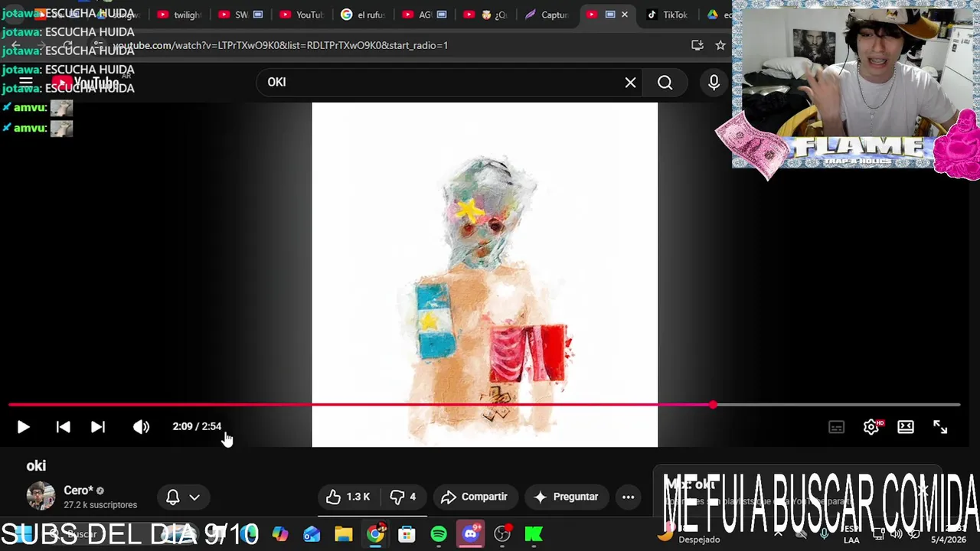Open Spotify from the taskbar
Image resolution: width=980 pixels, height=551 pixels.
(x=439, y=534)
